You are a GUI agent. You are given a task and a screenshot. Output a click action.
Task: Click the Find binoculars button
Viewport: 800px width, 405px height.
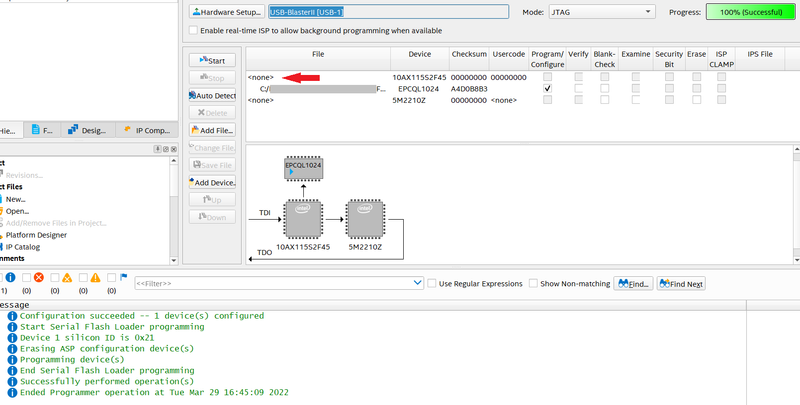[634, 284]
